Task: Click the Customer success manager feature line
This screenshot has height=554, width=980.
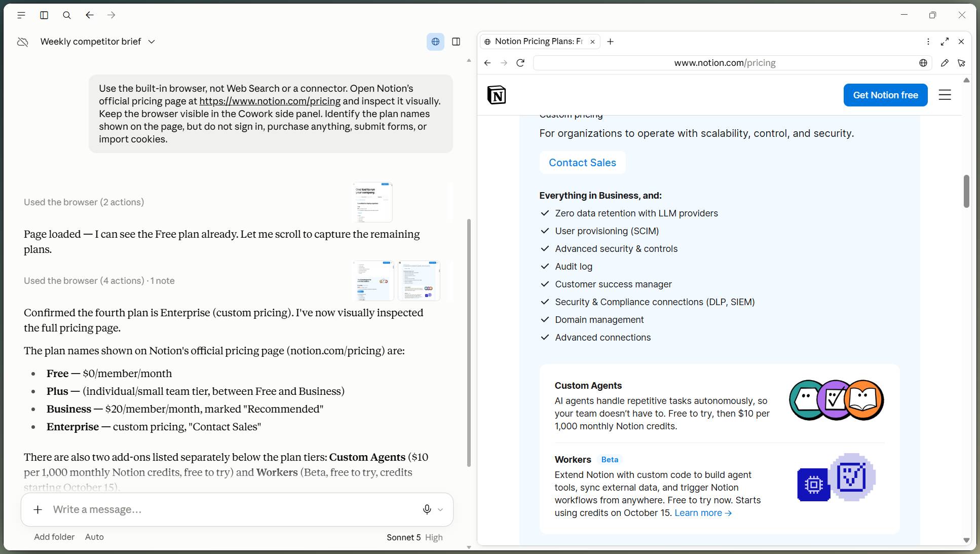Action: [613, 284]
